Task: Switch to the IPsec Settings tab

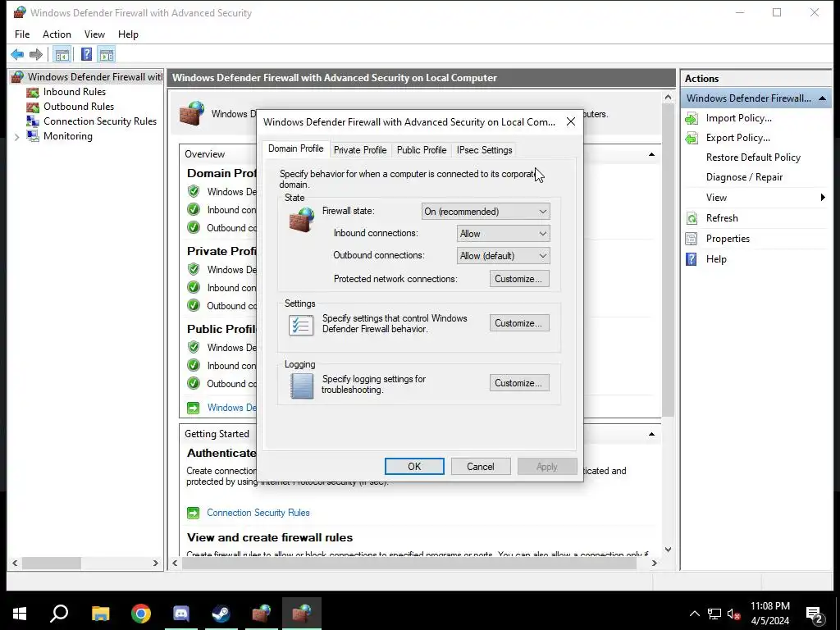Action: click(484, 150)
